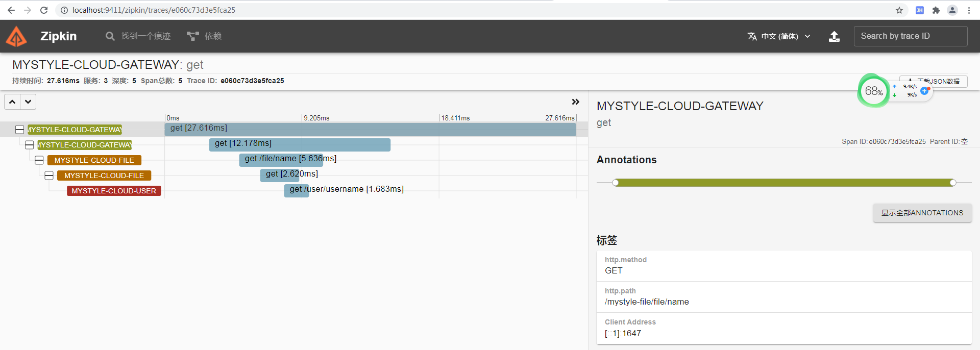Screen dimensions: 980x350
Task: Focus the Search by trace ID field
Action: tap(910, 36)
